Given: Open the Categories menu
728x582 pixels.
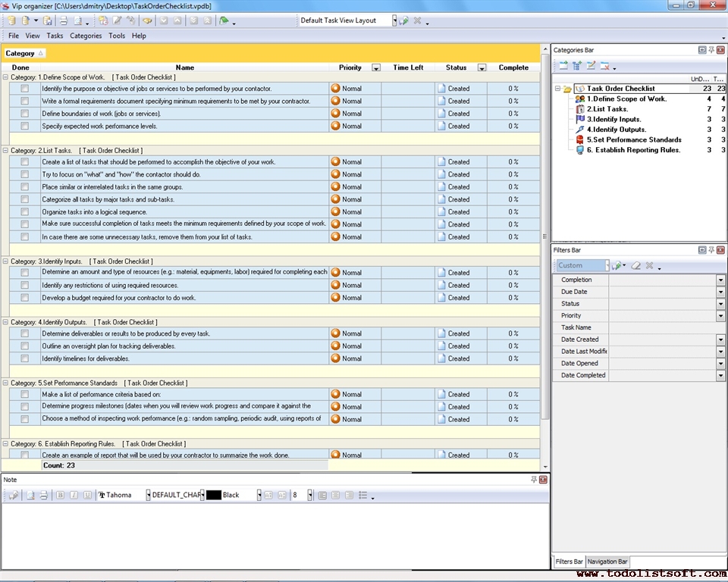Looking at the screenshot, I should click(86, 36).
